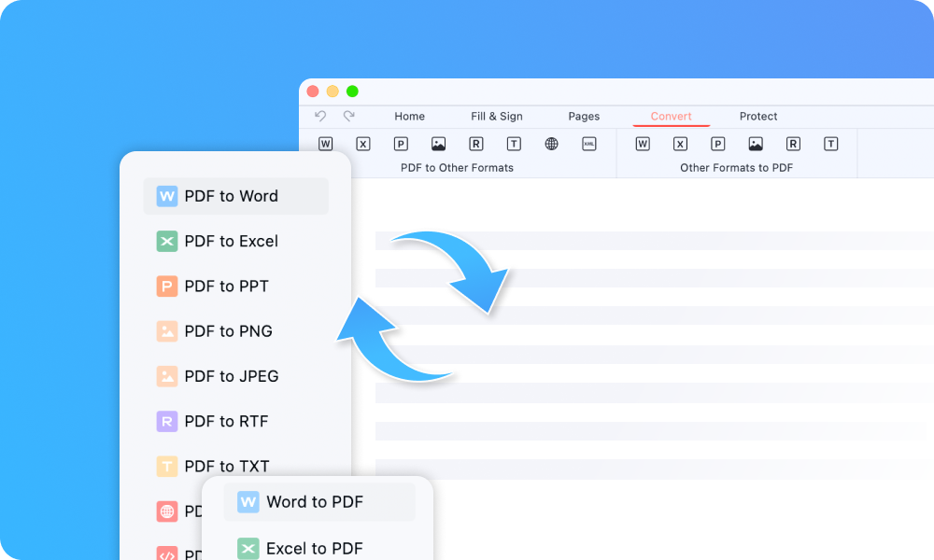934x560 pixels.
Task: Select the PDF to JPEG list entry
Action: coord(231,376)
